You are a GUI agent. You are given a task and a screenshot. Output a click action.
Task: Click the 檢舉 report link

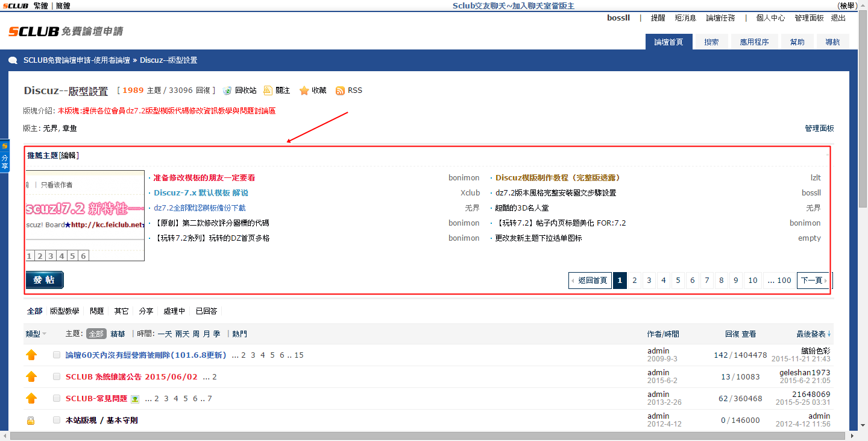click(847, 5)
